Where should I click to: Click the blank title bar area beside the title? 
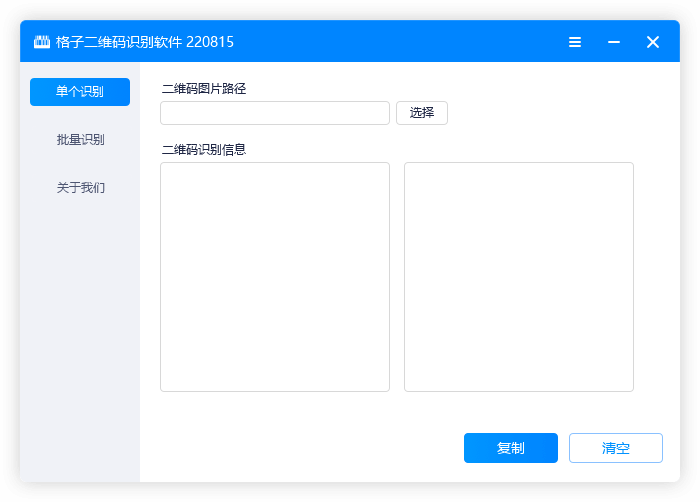tap(400, 42)
